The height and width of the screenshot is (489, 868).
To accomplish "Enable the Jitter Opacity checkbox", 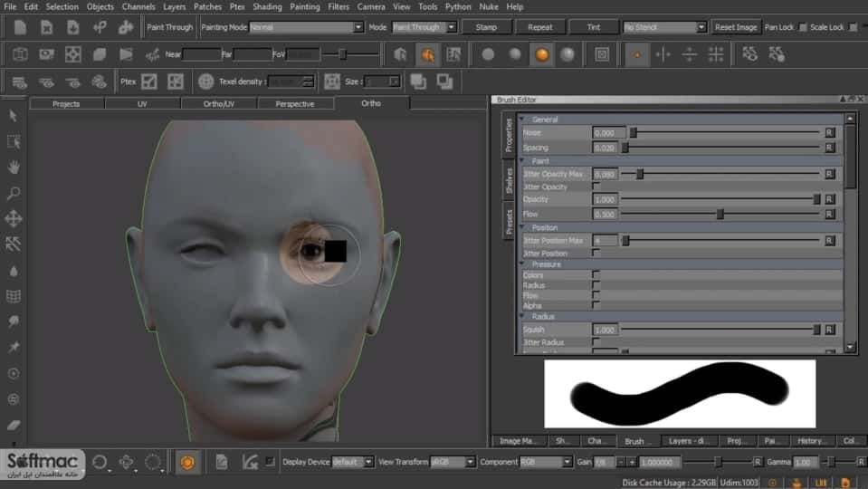I will click(x=596, y=187).
